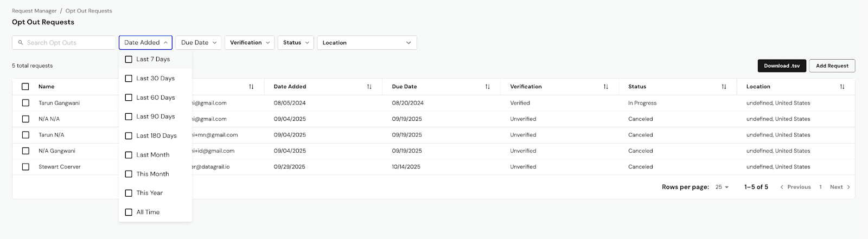The width and height of the screenshot is (868, 239).
Task: Tick the select-all header checkbox
Action: [x=25, y=87]
